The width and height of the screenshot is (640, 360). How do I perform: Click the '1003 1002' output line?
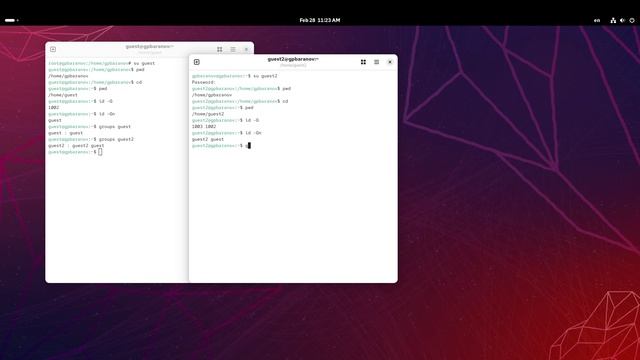204,127
